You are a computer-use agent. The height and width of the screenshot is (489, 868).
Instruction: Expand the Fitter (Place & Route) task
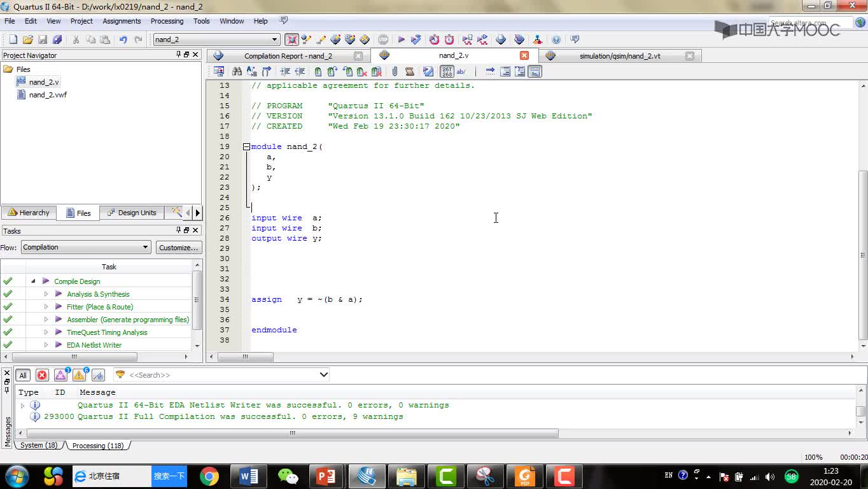[x=46, y=307]
